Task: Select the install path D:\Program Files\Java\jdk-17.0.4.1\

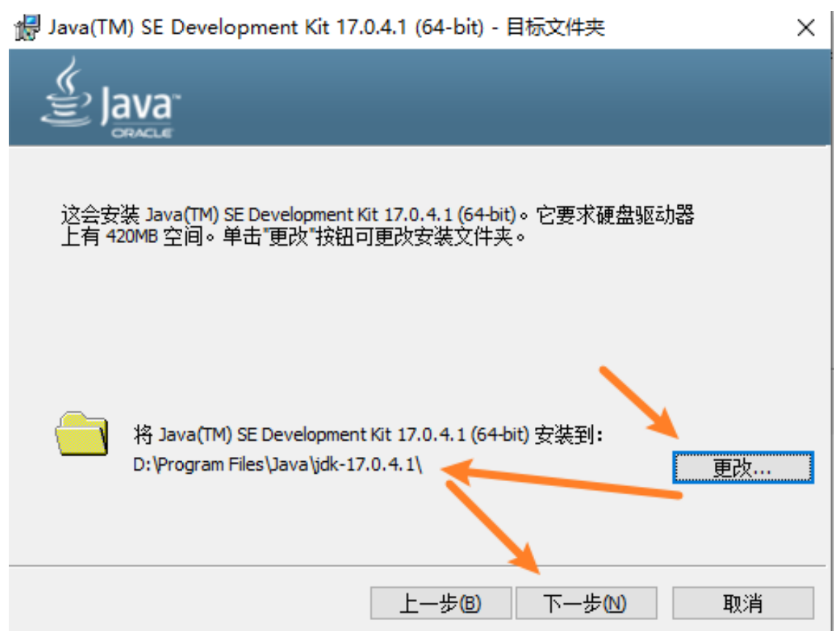Action: click(x=278, y=464)
